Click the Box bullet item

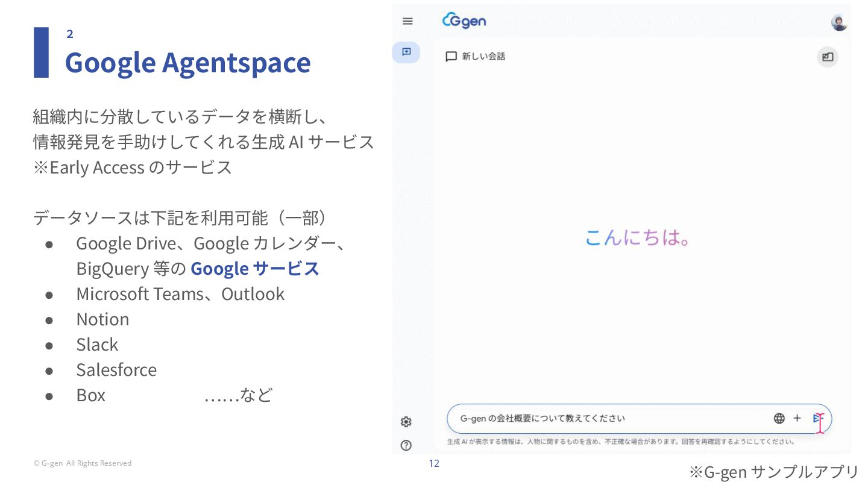[90, 395]
